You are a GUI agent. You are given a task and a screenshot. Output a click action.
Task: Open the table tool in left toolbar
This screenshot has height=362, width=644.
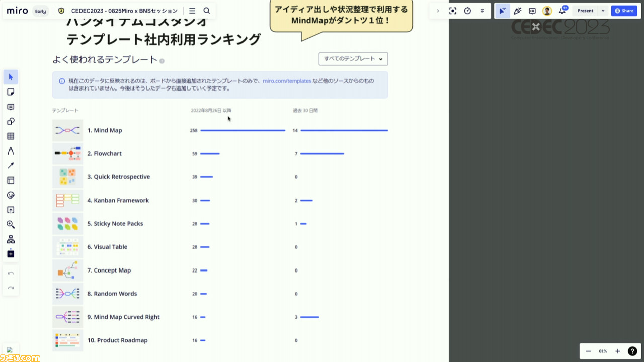(11, 136)
